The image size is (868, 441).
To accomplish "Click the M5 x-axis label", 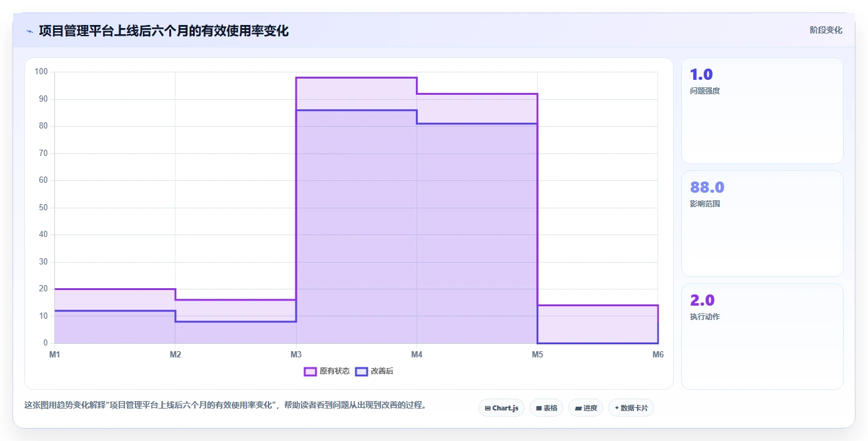I will [x=537, y=354].
